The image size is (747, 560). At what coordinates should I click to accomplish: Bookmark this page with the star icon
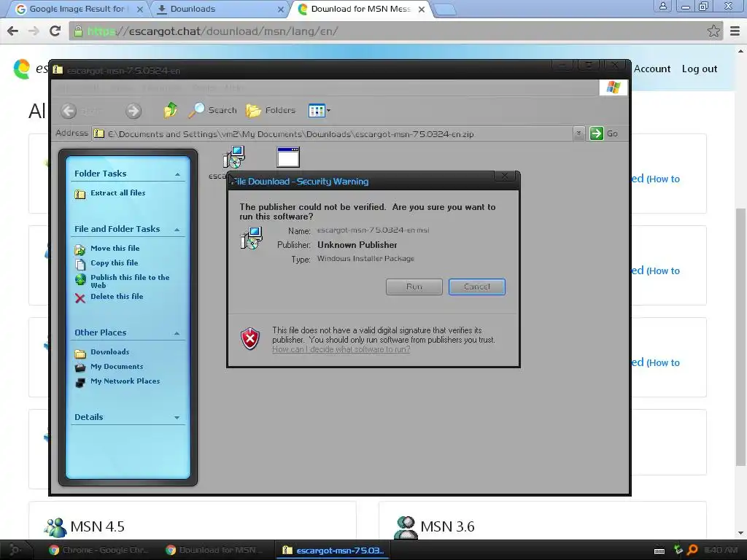tap(713, 31)
